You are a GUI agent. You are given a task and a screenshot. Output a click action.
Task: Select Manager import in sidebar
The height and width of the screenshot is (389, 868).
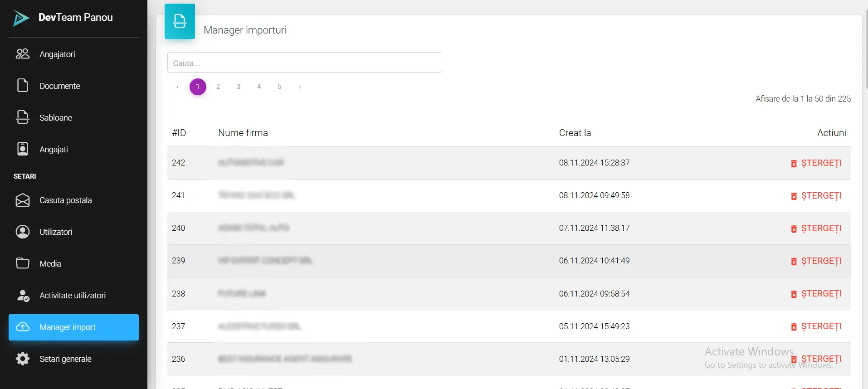tap(73, 327)
